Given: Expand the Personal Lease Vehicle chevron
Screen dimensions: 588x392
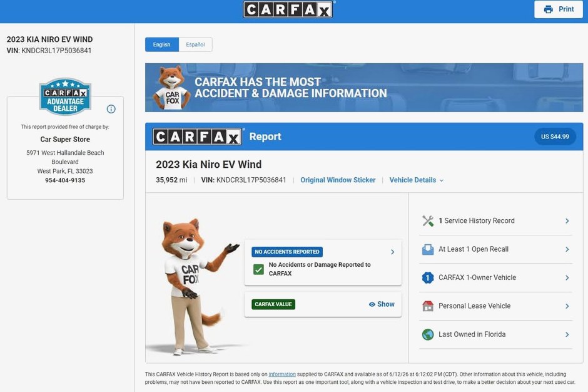Looking at the screenshot, I should [567, 306].
